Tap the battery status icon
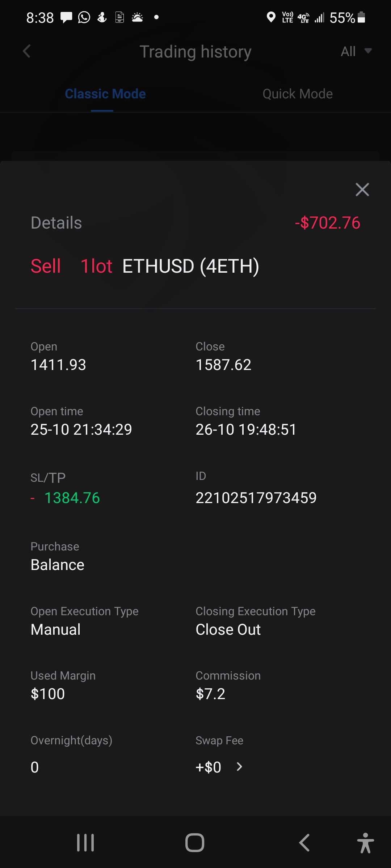 point(361,17)
